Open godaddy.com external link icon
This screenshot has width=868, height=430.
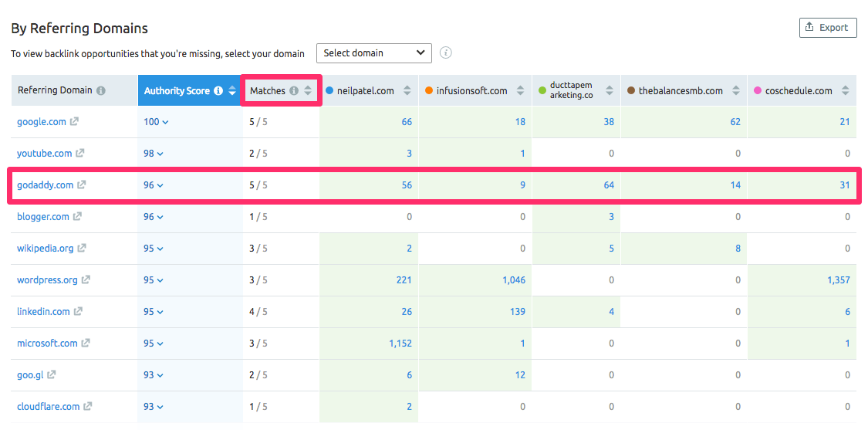[81, 185]
